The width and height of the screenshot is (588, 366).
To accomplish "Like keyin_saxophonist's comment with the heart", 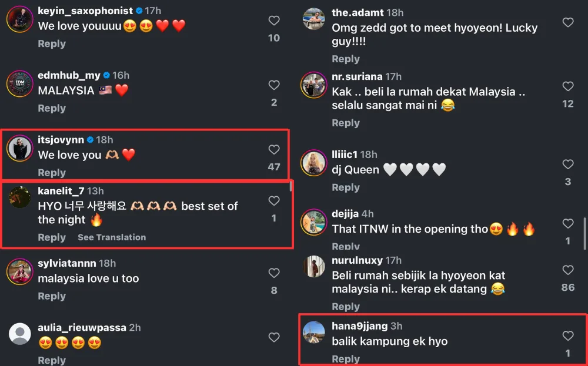I will pos(274,21).
